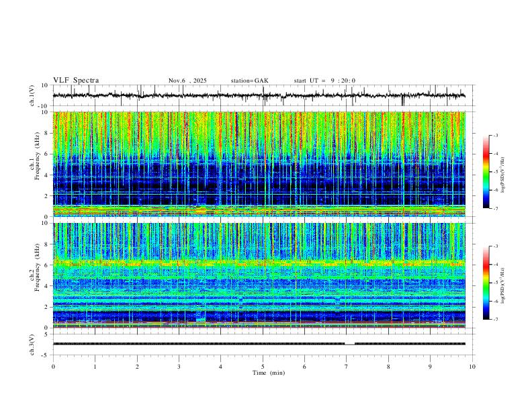
Task: Click the "4" label on the time axis
Action: pos(220,367)
